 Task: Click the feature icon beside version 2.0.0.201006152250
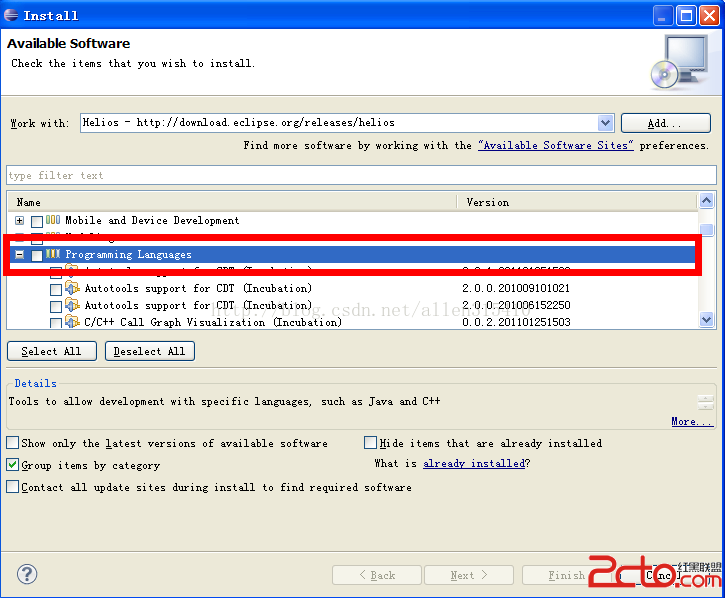[x=72, y=305]
